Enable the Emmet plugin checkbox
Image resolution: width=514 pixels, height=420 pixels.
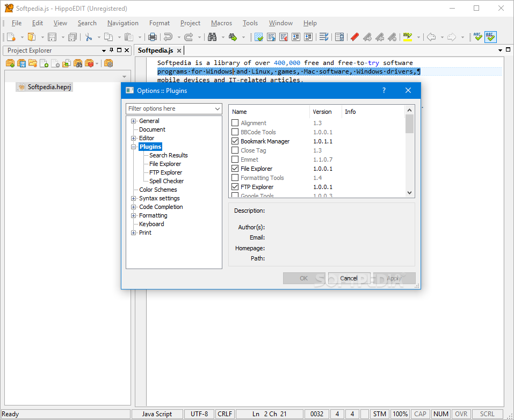click(x=235, y=160)
